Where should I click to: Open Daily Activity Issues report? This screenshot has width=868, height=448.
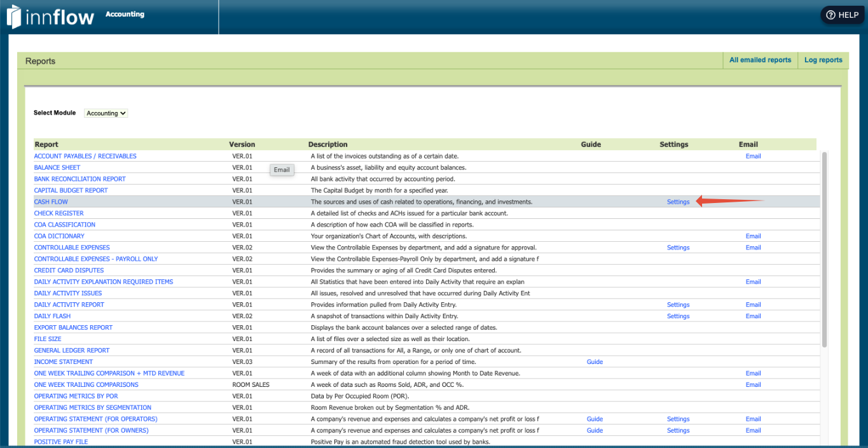click(x=68, y=293)
